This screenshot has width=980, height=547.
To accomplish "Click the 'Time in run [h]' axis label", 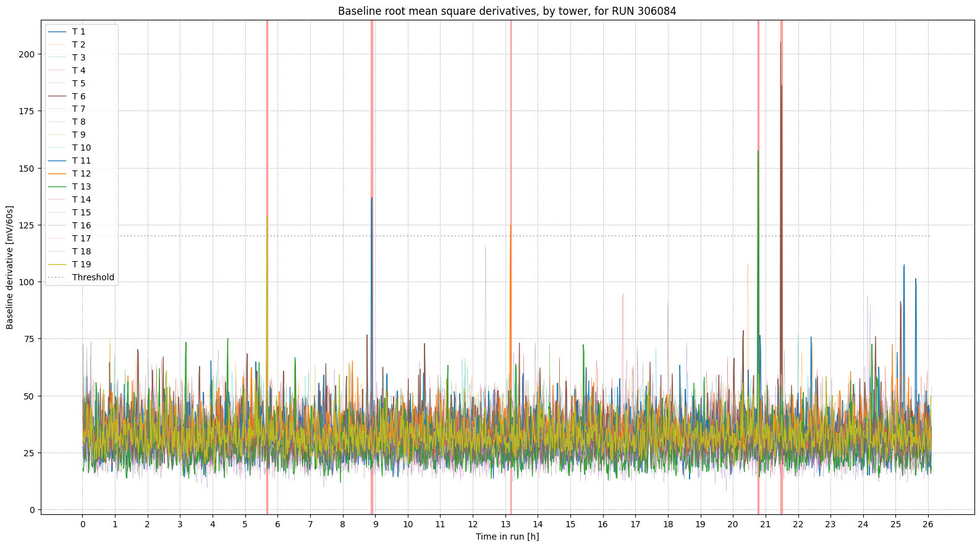I will (507, 537).
